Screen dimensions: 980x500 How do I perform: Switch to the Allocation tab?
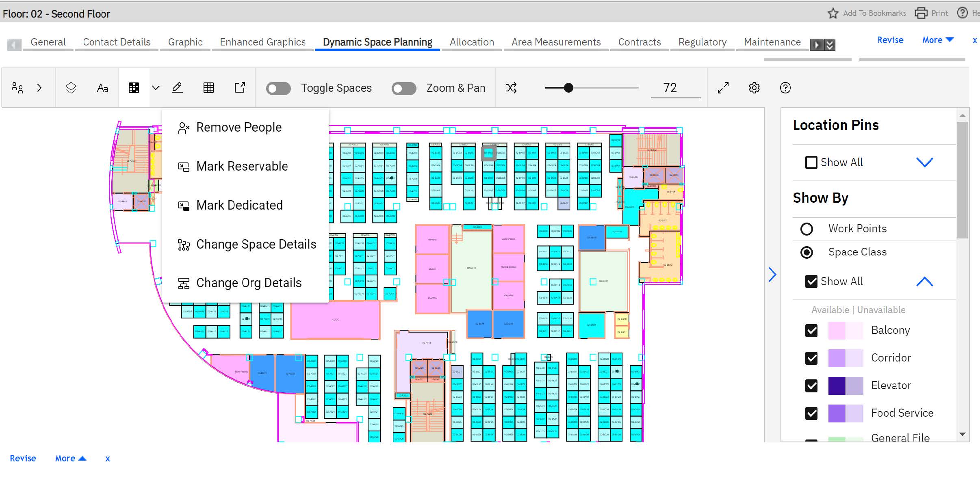472,42
